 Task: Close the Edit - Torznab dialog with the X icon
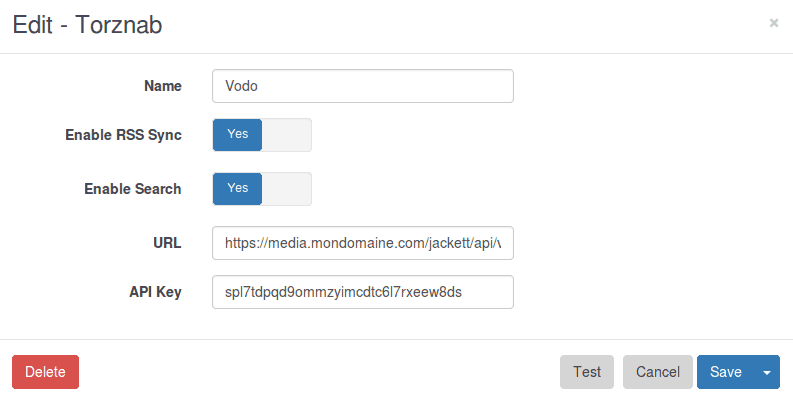(773, 23)
